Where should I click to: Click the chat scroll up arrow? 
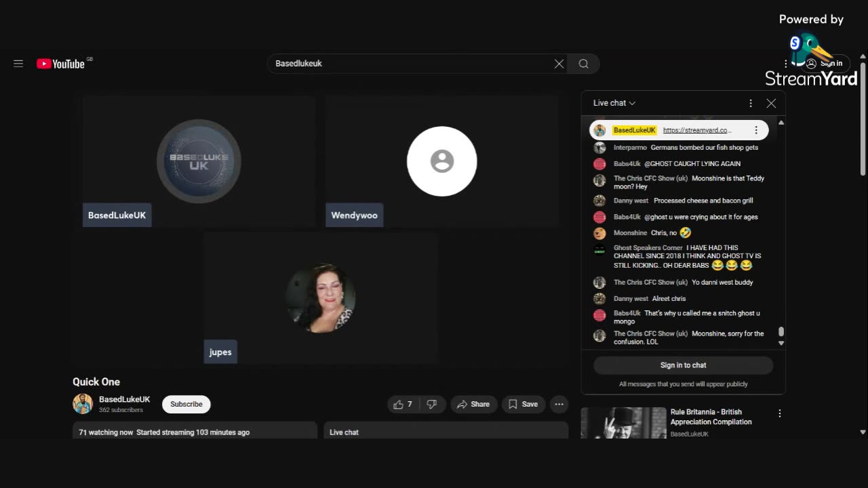pyautogui.click(x=781, y=123)
